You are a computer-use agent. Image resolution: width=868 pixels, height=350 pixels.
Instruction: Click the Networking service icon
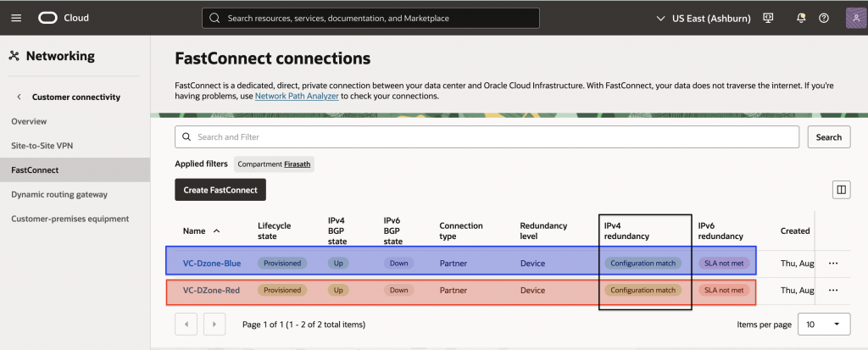tap(14, 56)
